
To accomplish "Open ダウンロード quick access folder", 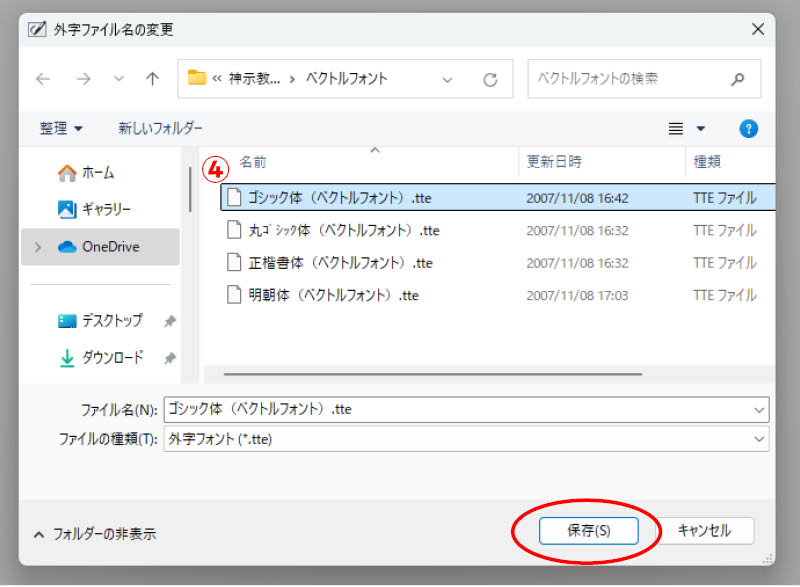I will click(x=101, y=358).
